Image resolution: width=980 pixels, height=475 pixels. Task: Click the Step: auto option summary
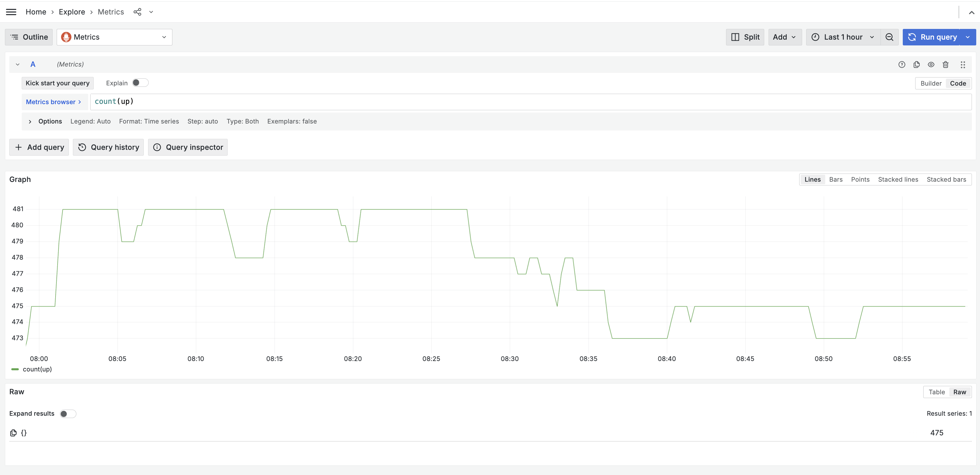coord(202,121)
